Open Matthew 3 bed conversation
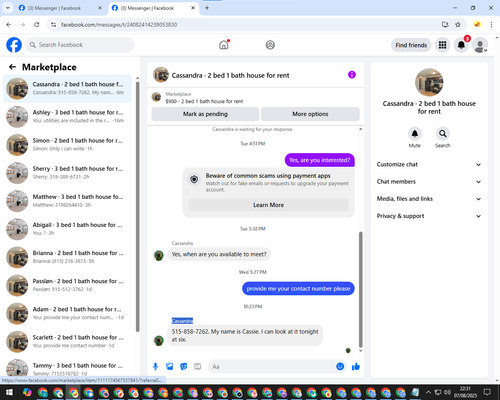 tap(67, 201)
